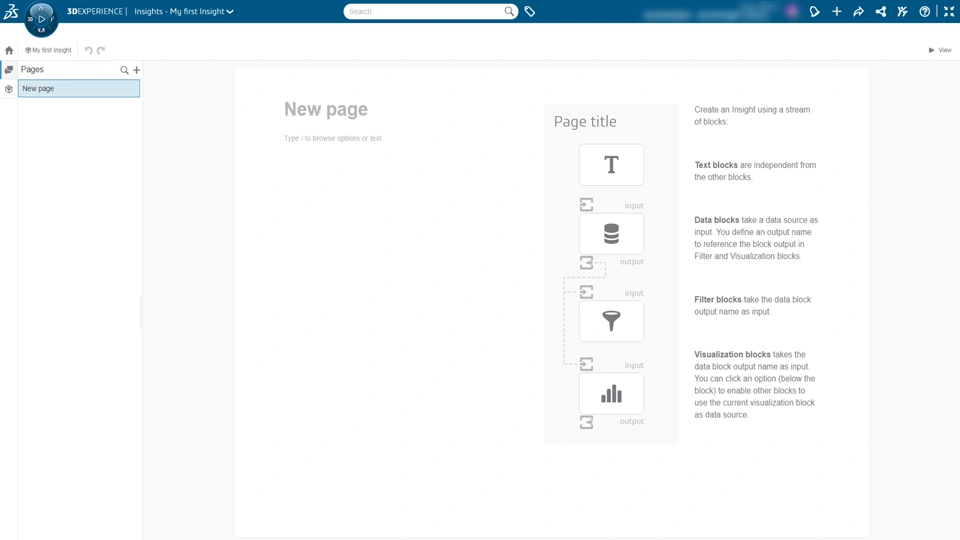Click the 3DS logo in the top bar
Image resolution: width=960 pixels, height=540 pixels.
11,11
